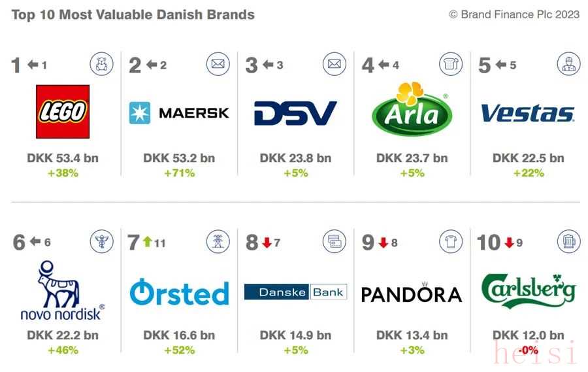
Task: Click the engineer icon above the Vestas logo
Action: pos(568,64)
